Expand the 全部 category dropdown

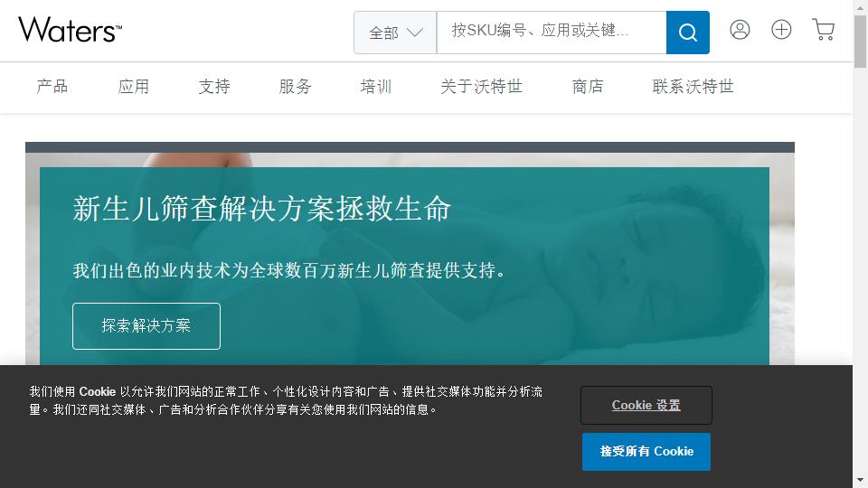[395, 33]
